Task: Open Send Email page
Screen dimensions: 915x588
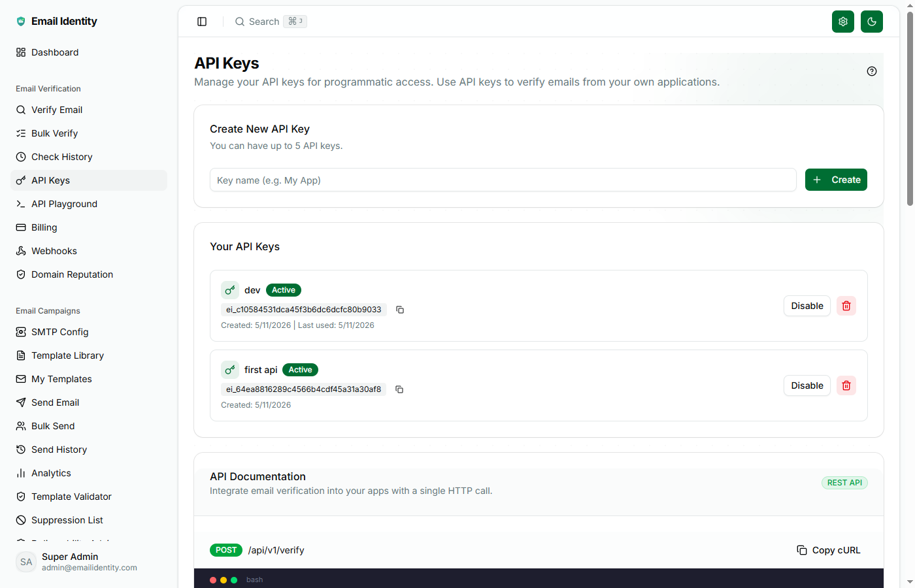Action: point(89,402)
